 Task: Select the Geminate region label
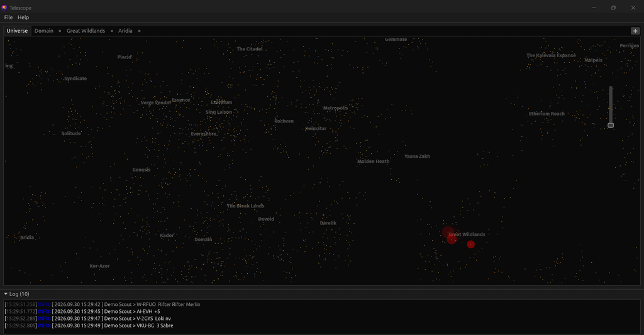(396, 40)
